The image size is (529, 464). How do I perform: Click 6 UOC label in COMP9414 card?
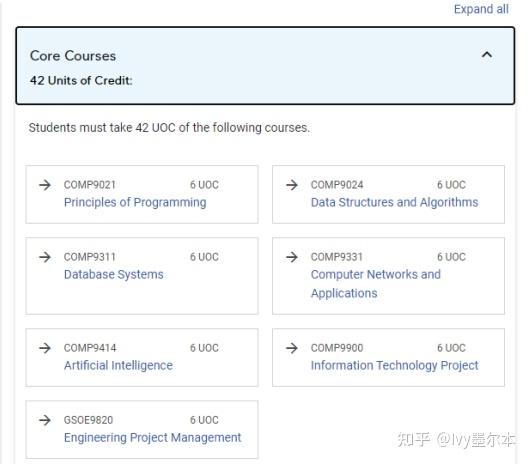coord(204,348)
